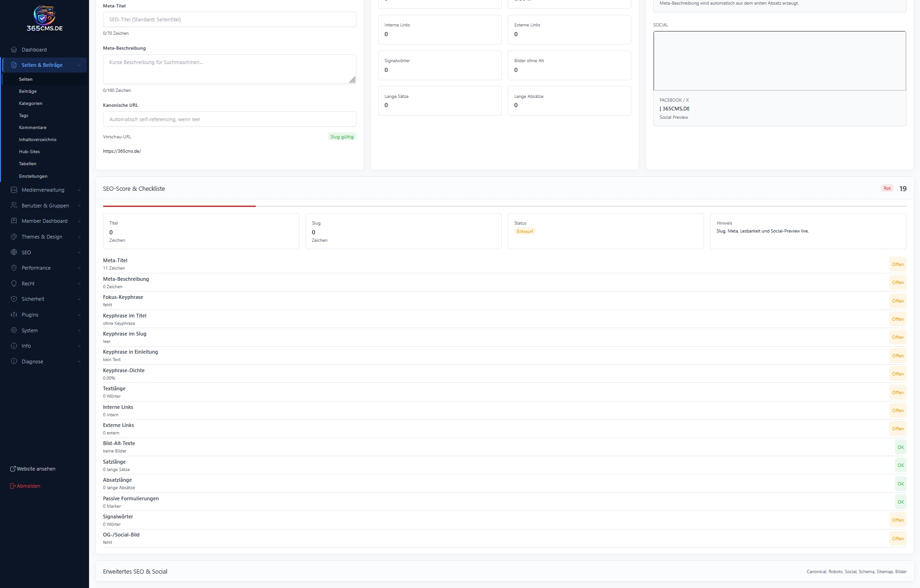Collapse the Seiten & Beiträge section
This screenshot has height=588, width=920.
point(79,65)
